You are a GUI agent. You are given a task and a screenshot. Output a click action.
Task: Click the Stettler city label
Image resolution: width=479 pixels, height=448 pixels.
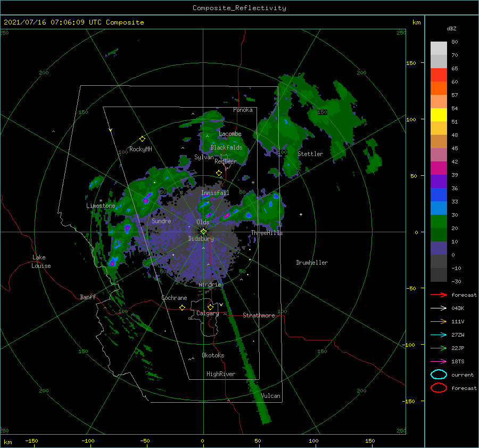[310, 154]
